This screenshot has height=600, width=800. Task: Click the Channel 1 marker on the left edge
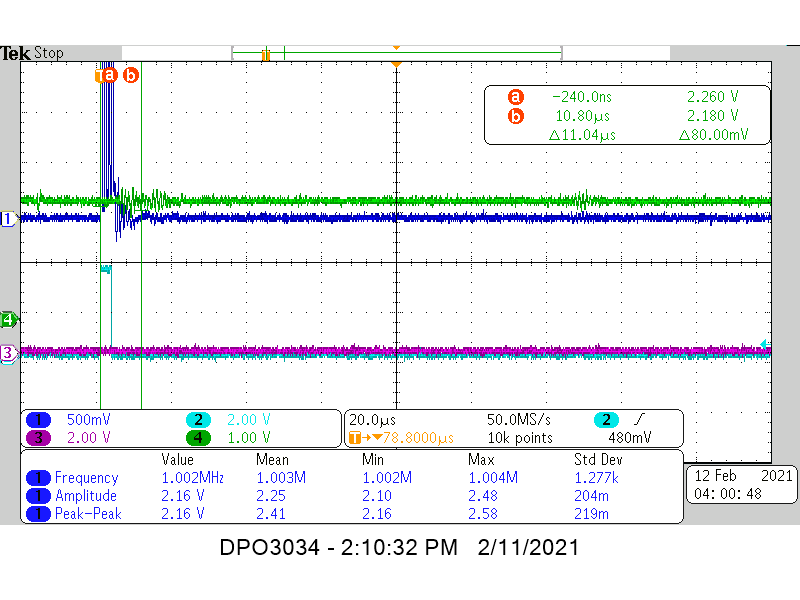click(7, 219)
